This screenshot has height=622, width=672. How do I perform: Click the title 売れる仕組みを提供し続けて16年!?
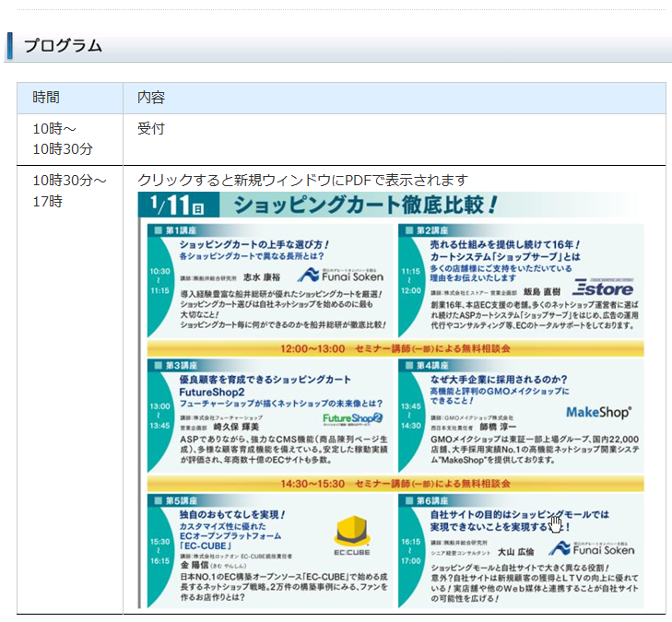pyautogui.click(x=505, y=244)
